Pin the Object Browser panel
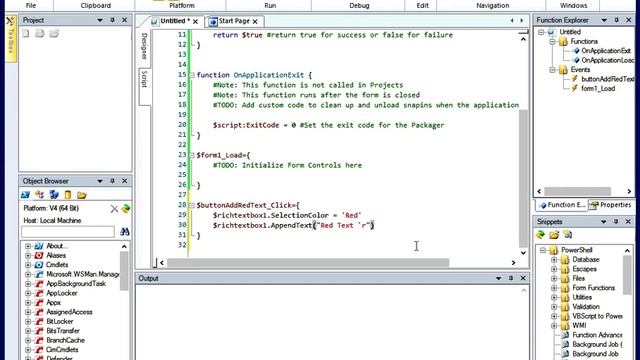640x360 pixels. (x=112, y=181)
